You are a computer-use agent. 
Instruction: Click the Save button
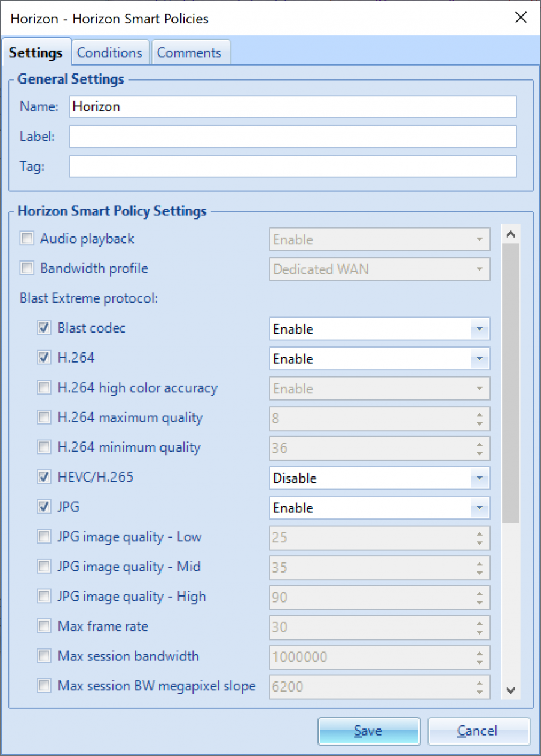pos(368,731)
